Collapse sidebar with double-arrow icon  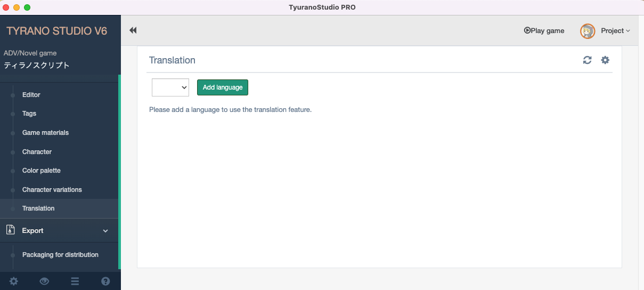(133, 30)
